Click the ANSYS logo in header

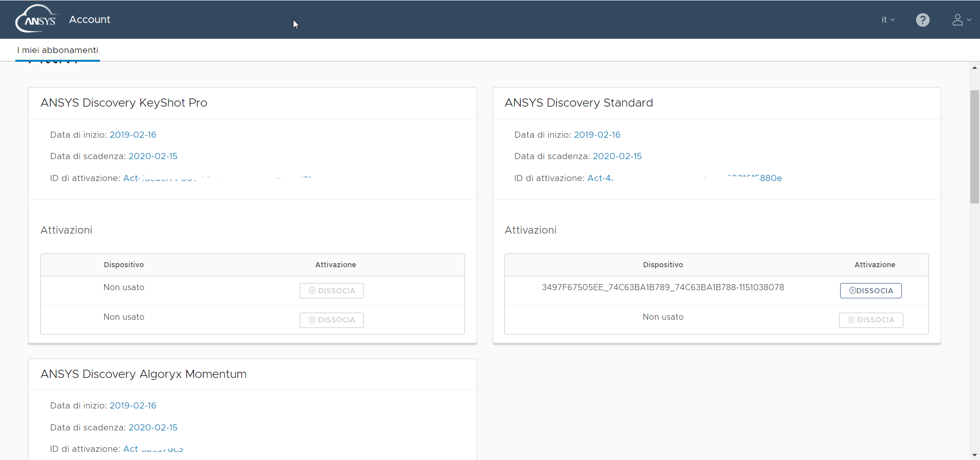(36, 19)
